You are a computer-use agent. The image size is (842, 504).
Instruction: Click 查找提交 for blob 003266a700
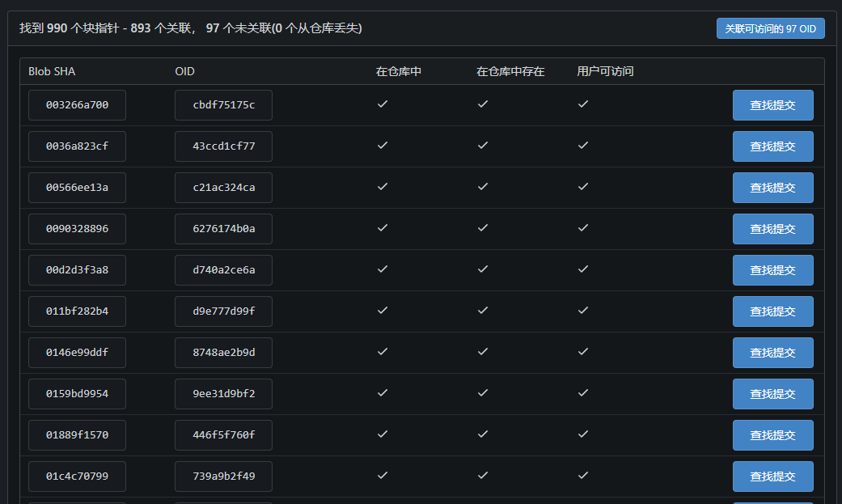pos(772,105)
